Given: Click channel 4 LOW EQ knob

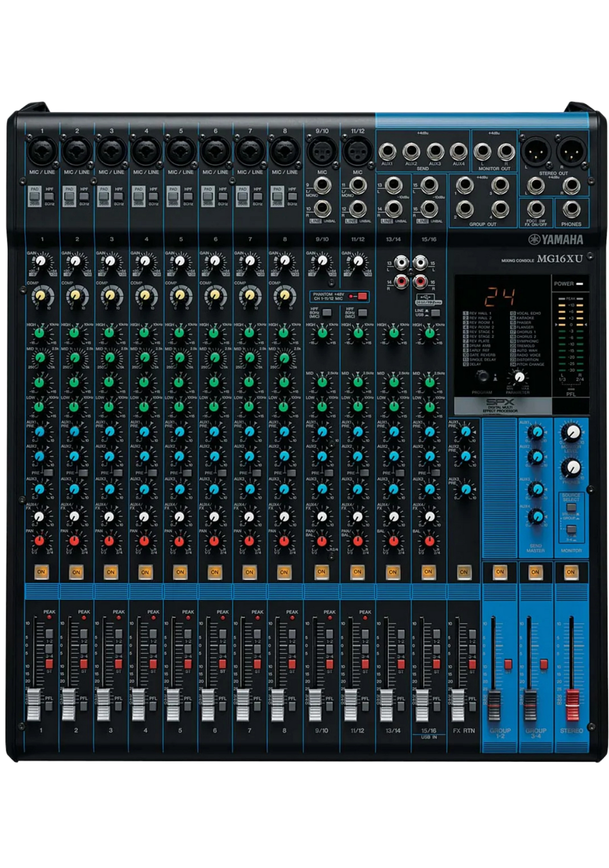Looking at the screenshot, I should tap(145, 406).
